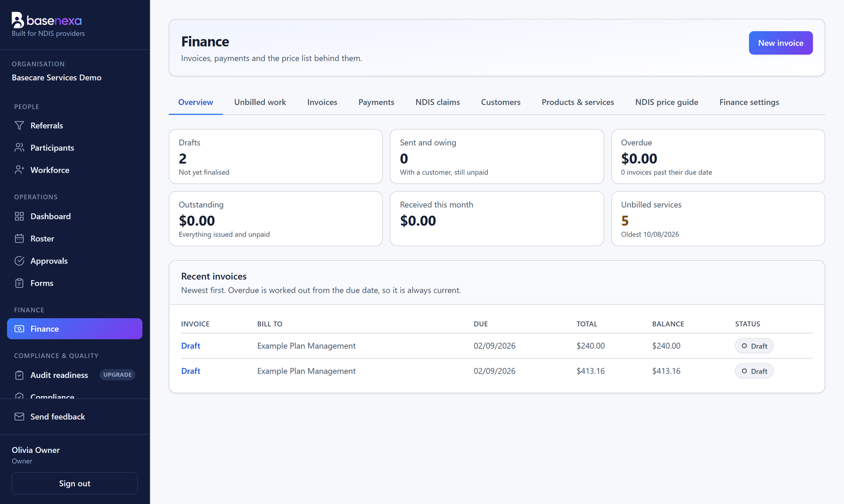The height and width of the screenshot is (504, 844).
Task: Open the $413.16 Draft invoice link
Action: click(190, 371)
